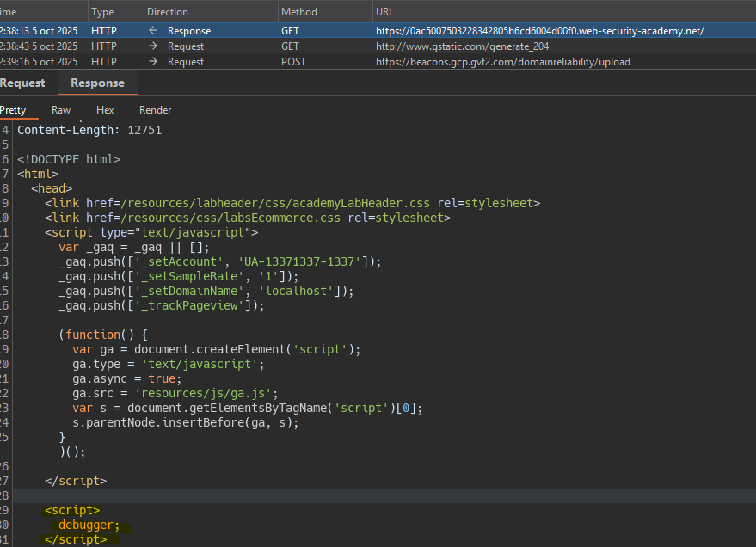Switch to the Request tab
Viewport: 756px width, 547px height.
[22, 83]
